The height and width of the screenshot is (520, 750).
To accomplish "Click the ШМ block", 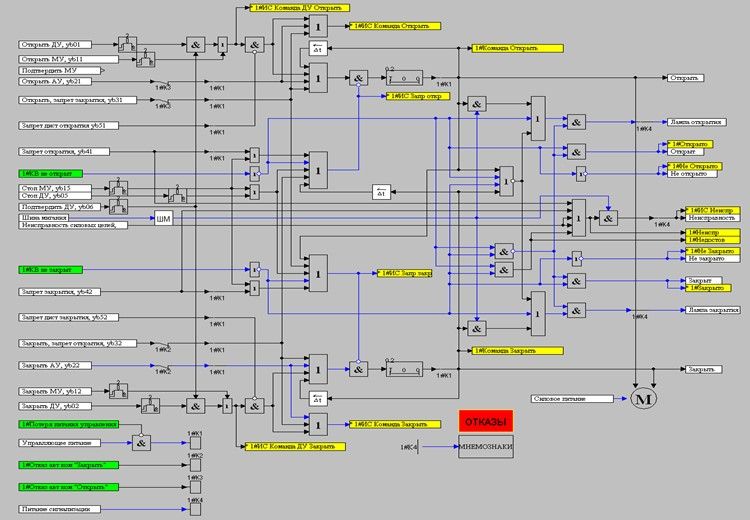I will coord(163,218).
